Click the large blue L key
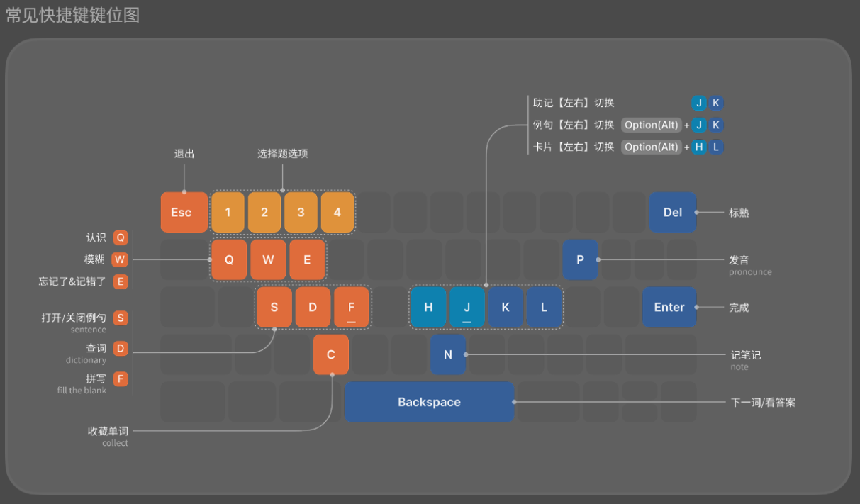The width and height of the screenshot is (860, 504). point(544,307)
